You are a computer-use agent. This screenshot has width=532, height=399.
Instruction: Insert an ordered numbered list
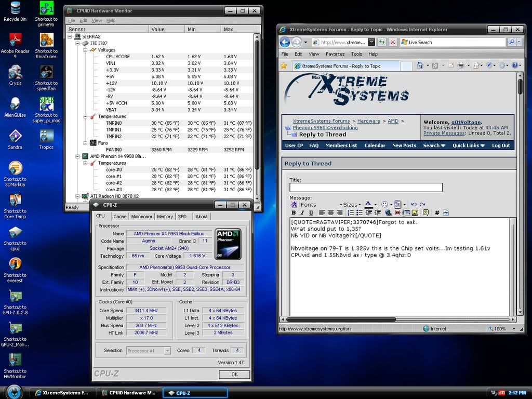coord(351,212)
